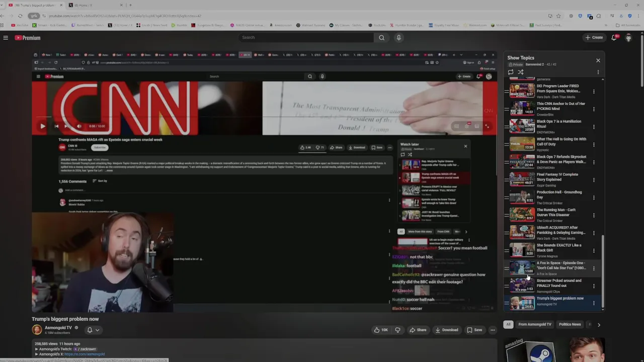Viewport: 644px width, 362px height.
Task: Click the embedded video play button
Action: 42,126
